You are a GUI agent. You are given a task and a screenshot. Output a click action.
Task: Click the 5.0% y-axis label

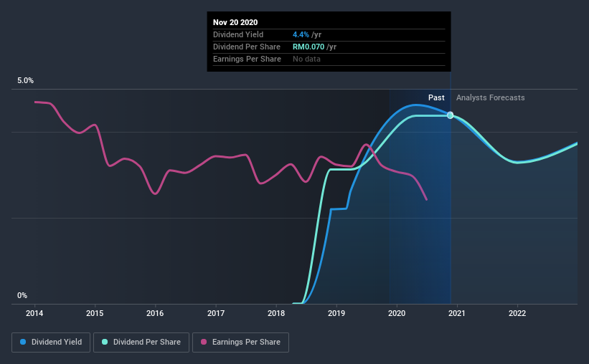[x=26, y=81]
